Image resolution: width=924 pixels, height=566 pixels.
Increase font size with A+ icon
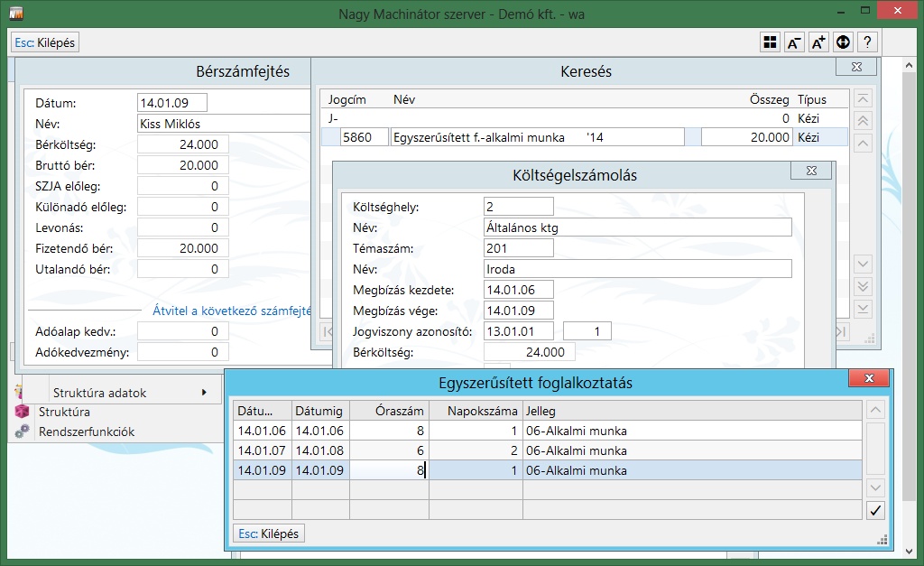(818, 42)
